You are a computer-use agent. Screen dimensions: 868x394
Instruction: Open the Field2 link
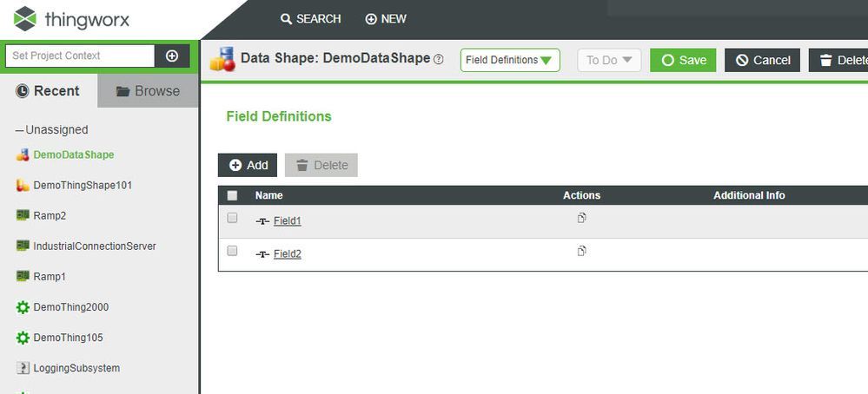point(288,254)
